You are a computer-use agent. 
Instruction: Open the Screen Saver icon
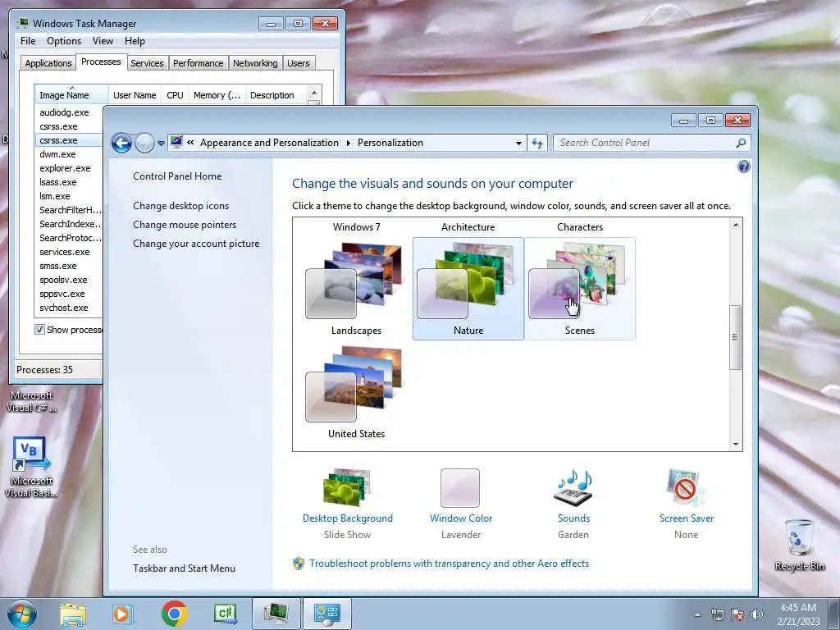pyautogui.click(x=687, y=487)
